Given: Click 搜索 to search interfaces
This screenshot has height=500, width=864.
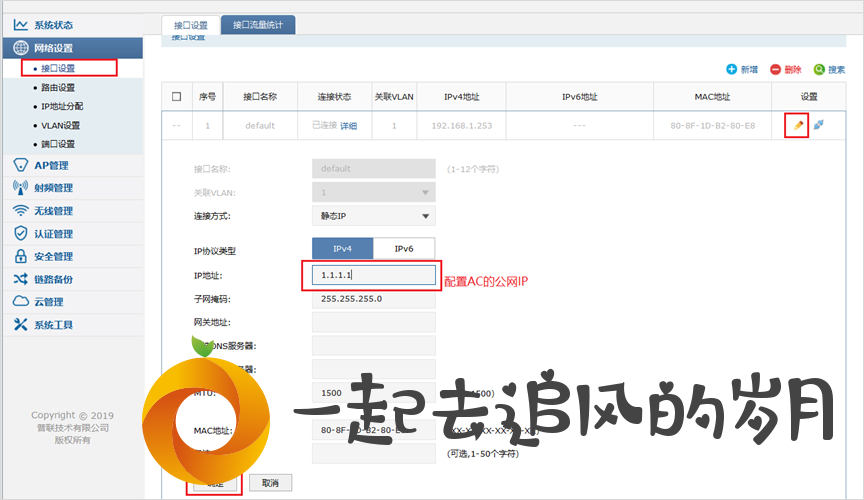Looking at the screenshot, I should (836, 69).
